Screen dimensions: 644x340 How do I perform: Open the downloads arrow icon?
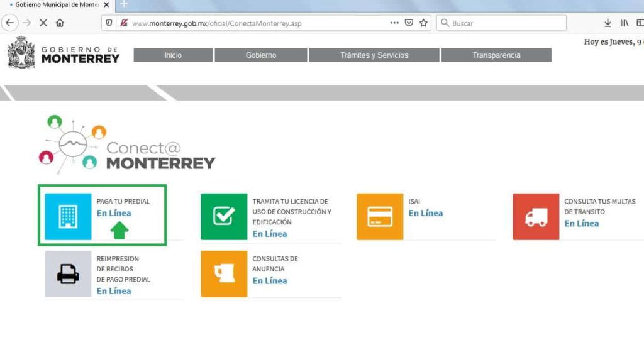pos(608,23)
